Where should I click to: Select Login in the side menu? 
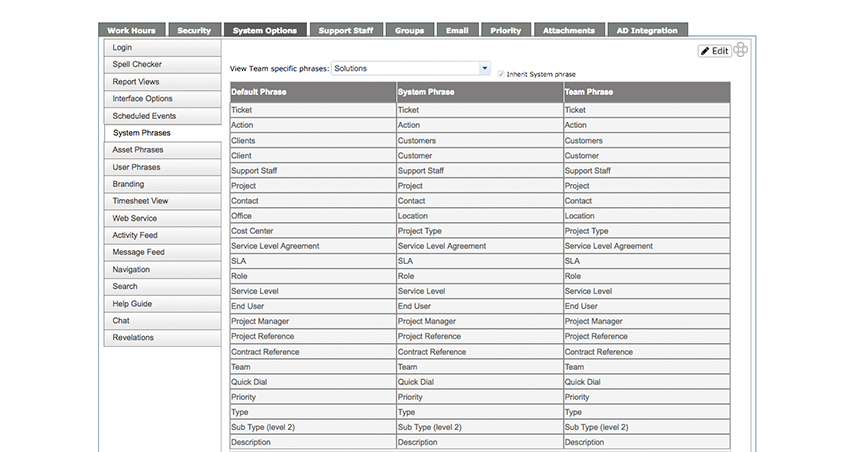[162, 48]
